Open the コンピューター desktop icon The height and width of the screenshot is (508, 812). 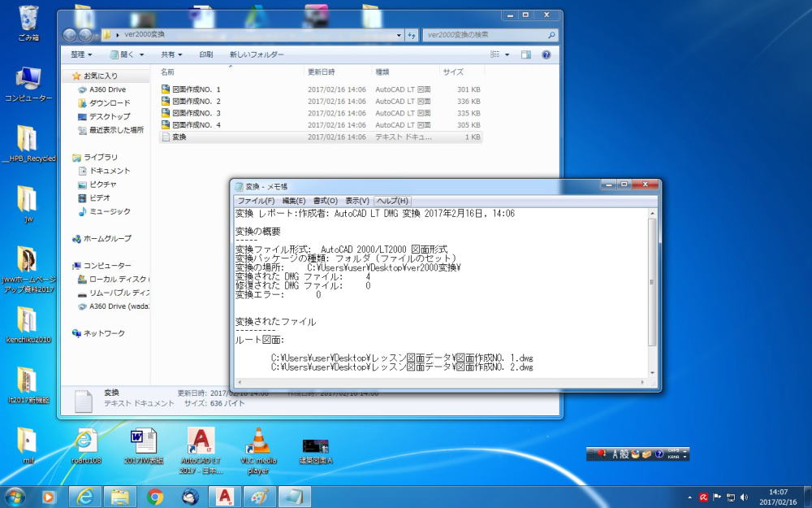[x=28, y=84]
